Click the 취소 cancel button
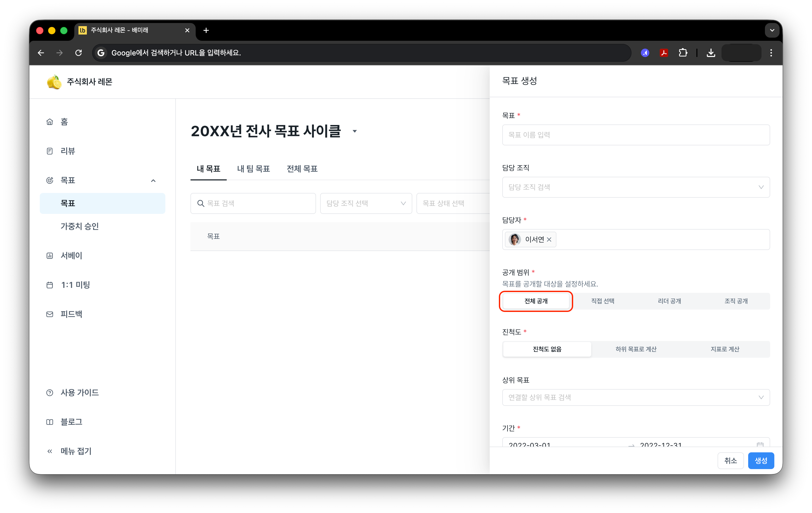The width and height of the screenshot is (812, 513). (730, 460)
